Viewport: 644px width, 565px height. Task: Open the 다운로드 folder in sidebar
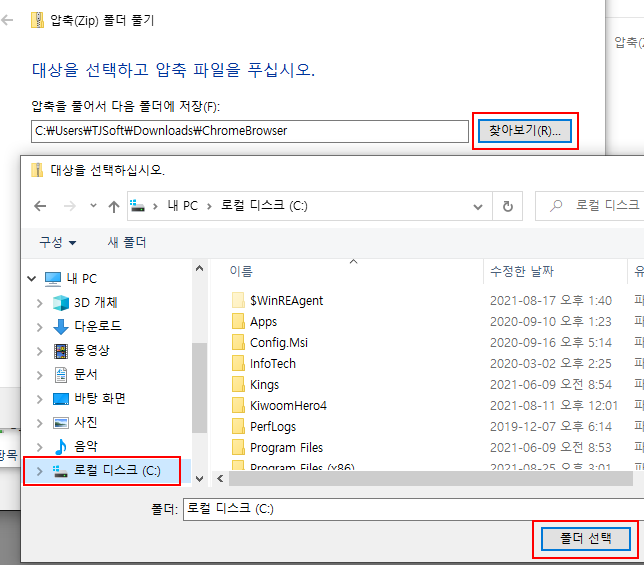(x=97, y=326)
